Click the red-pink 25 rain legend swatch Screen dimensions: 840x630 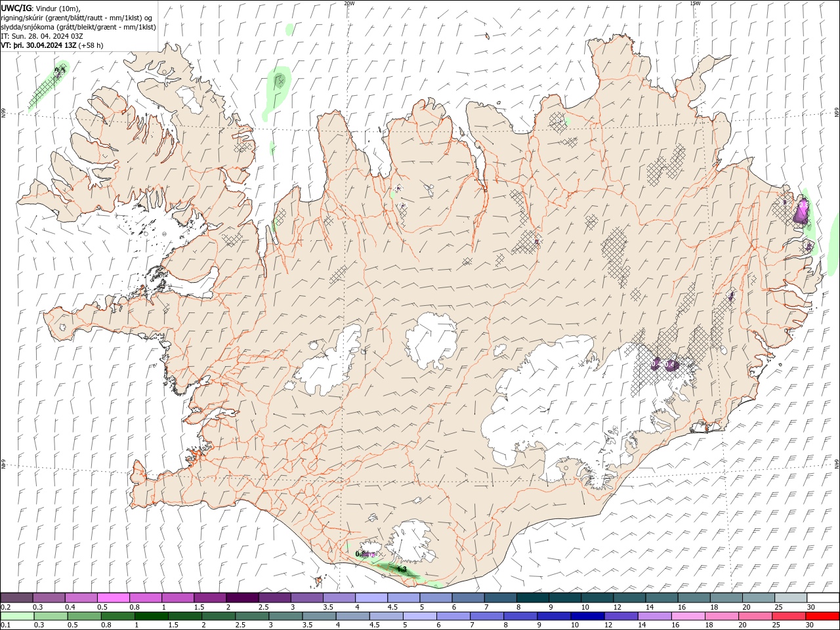[x=789, y=616]
